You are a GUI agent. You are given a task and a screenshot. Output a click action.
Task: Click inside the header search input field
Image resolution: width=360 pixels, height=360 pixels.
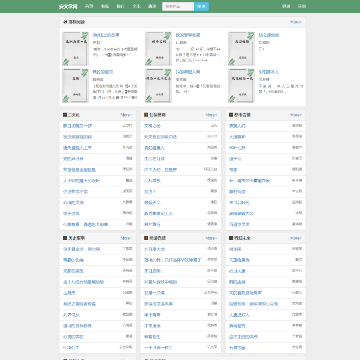point(178,6)
